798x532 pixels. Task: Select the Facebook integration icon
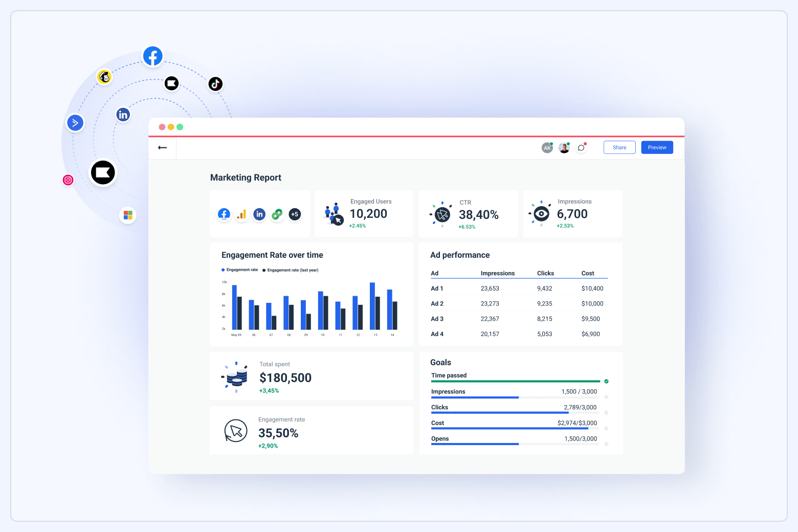[x=224, y=214]
